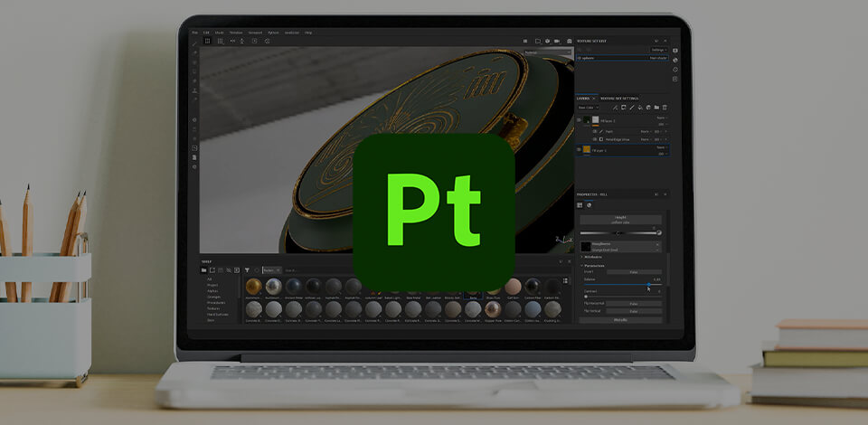
Task: Open the Properties fill projection icon
Action: tap(580, 205)
